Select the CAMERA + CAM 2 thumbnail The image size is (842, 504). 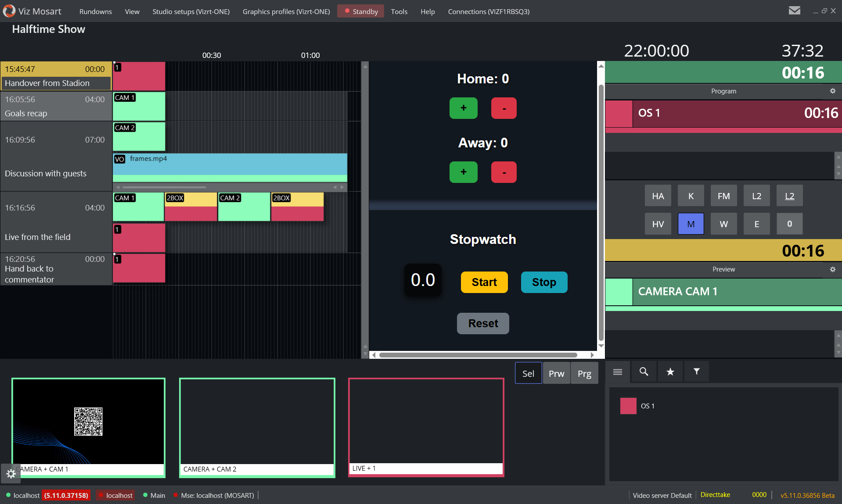(x=257, y=427)
